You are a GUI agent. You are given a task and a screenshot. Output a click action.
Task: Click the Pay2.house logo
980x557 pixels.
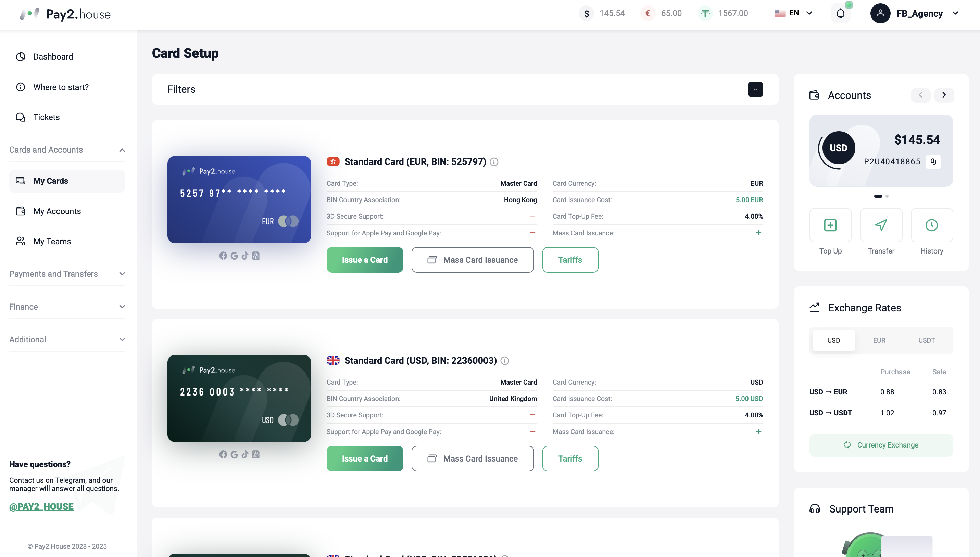65,14
